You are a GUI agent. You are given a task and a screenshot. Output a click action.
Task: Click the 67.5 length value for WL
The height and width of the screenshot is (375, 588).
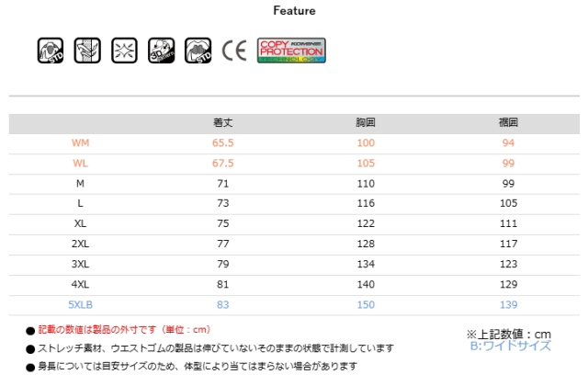coord(222,163)
